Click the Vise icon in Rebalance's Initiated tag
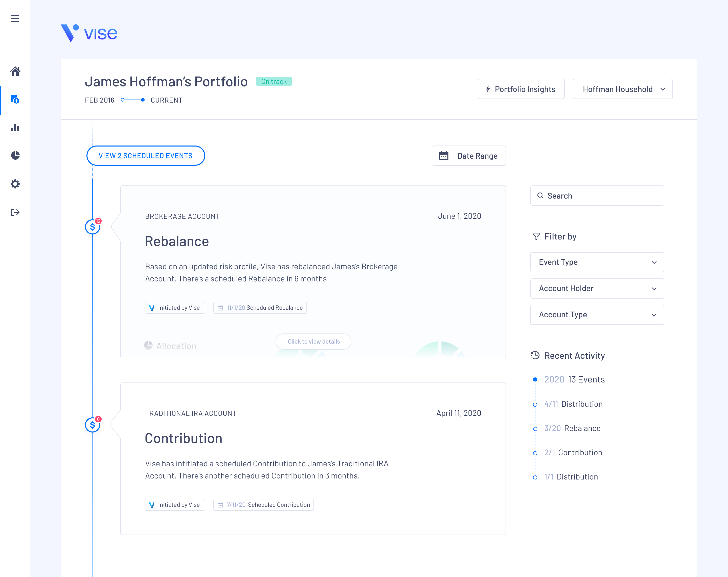Image resolution: width=728 pixels, height=577 pixels. pos(152,308)
